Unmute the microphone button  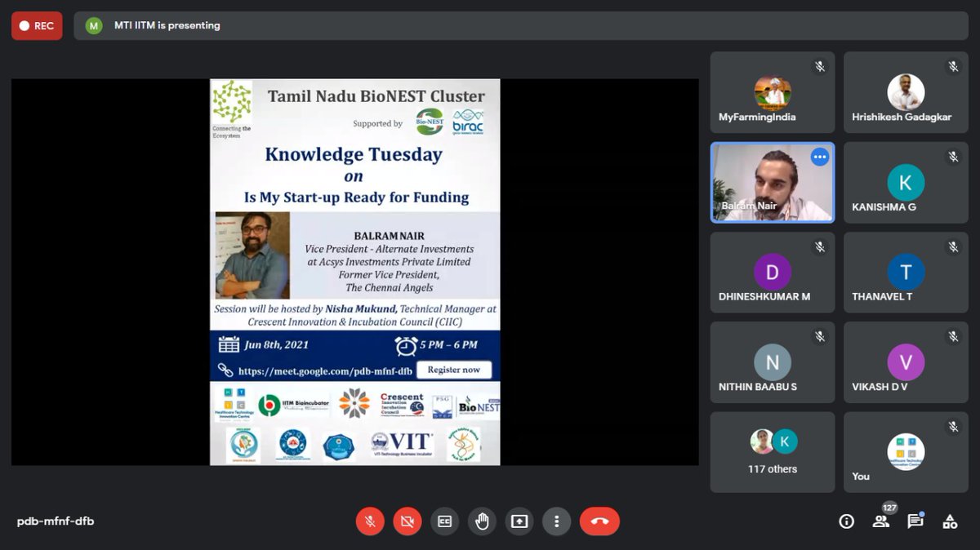(x=370, y=521)
